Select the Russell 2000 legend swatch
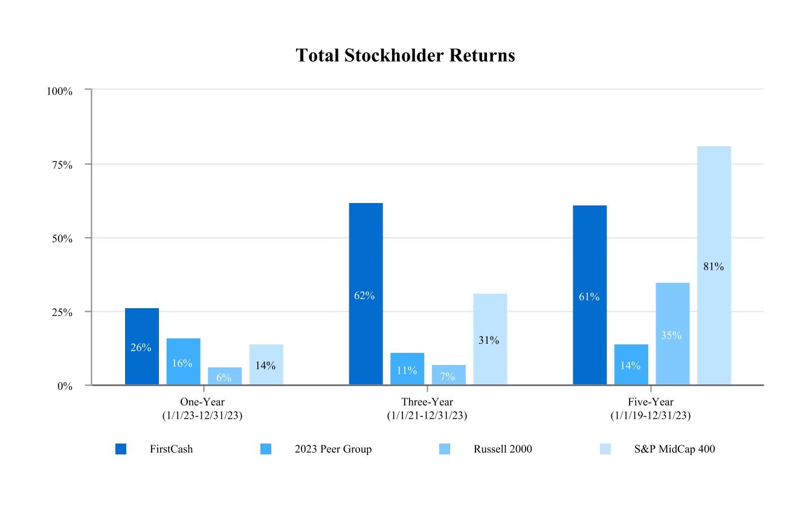812x510 pixels. click(x=444, y=449)
